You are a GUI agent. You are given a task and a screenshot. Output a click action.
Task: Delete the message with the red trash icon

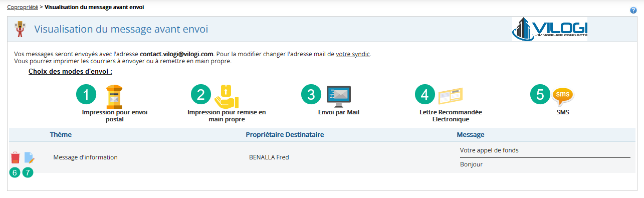coord(16,158)
